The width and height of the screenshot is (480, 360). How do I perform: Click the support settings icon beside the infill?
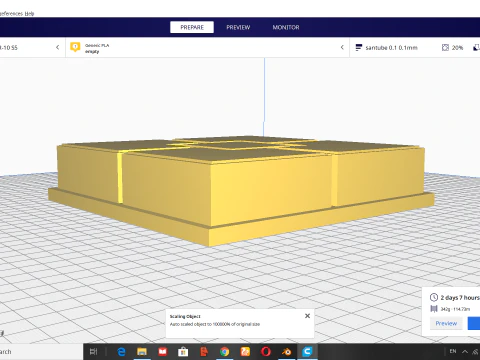[x=477, y=48]
